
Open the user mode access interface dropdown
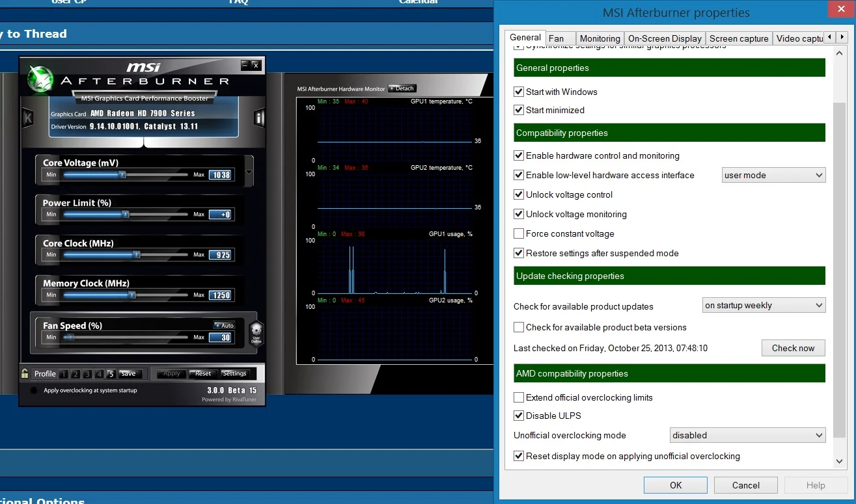point(774,175)
